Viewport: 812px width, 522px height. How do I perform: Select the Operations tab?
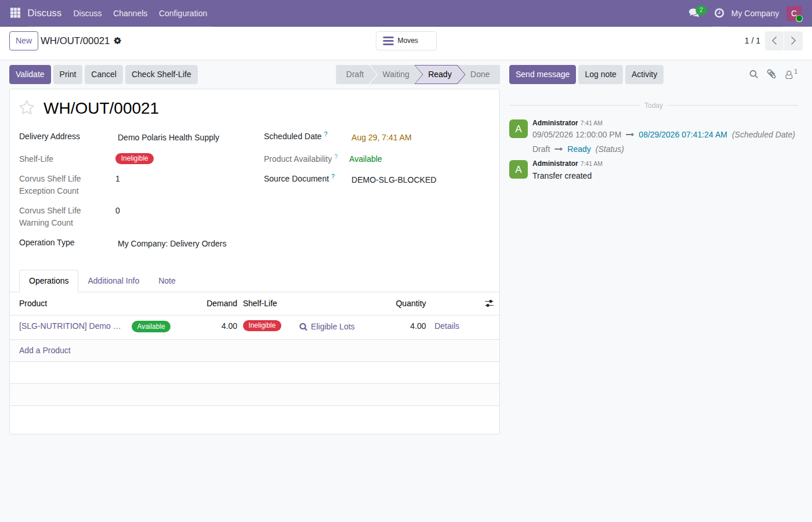click(x=49, y=281)
